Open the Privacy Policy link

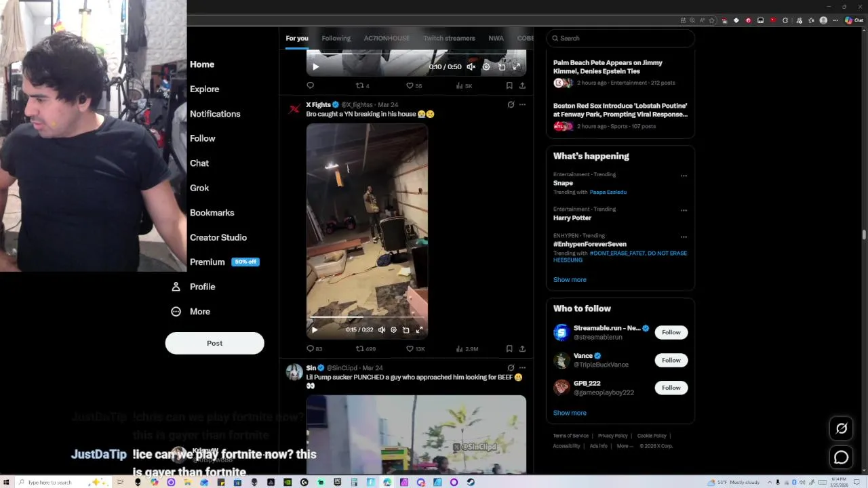[x=612, y=436]
